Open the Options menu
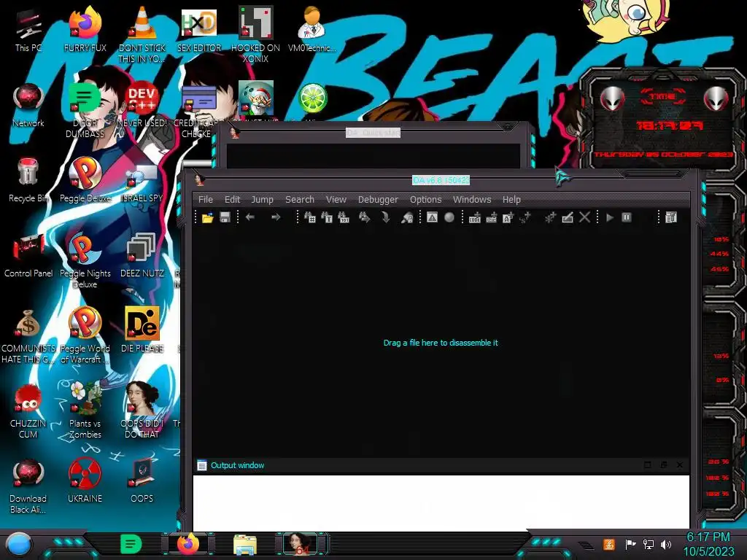 click(425, 200)
